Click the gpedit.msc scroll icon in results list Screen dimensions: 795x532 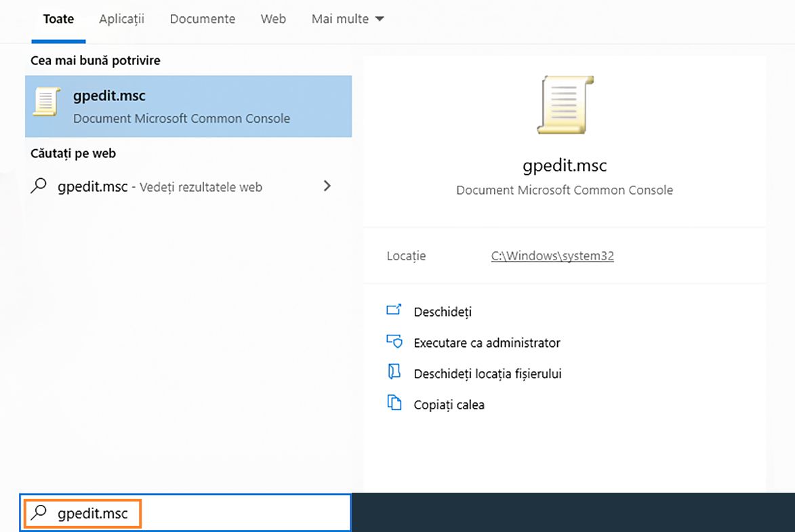(47, 102)
